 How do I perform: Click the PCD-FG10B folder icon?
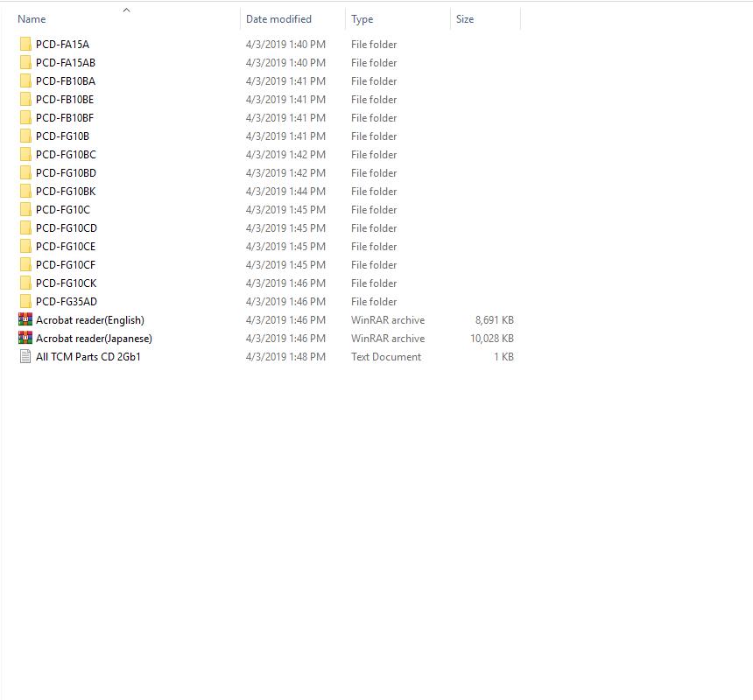(25, 136)
